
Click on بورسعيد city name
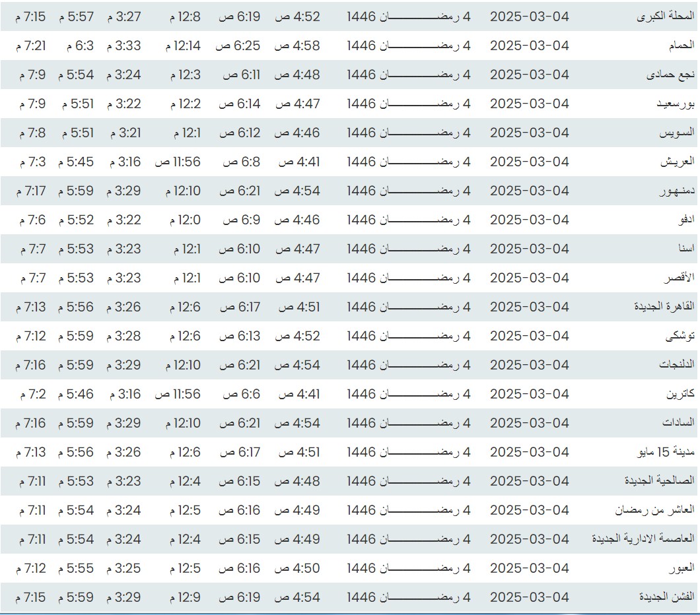tap(675, 104)
